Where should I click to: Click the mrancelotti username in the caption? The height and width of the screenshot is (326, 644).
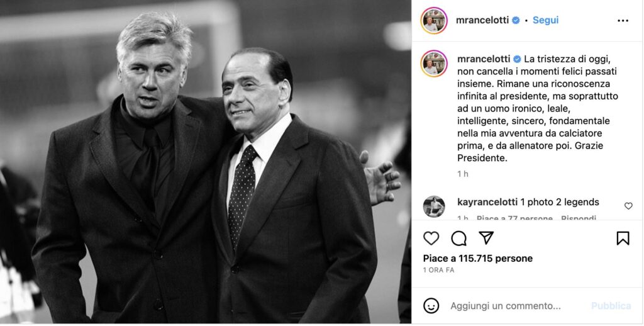484,59
